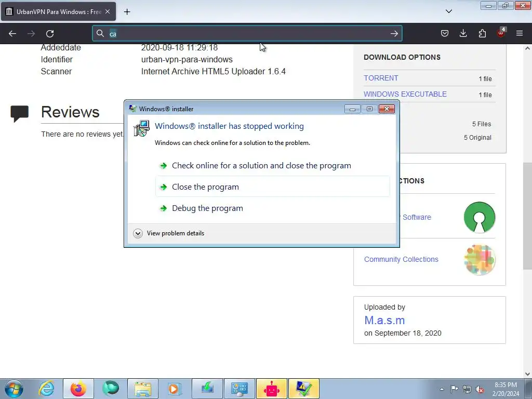The width and height of the screenshot is (532, 399).
Task: Open uploader M.a.s.m profile link
Action: pos(384,320)
